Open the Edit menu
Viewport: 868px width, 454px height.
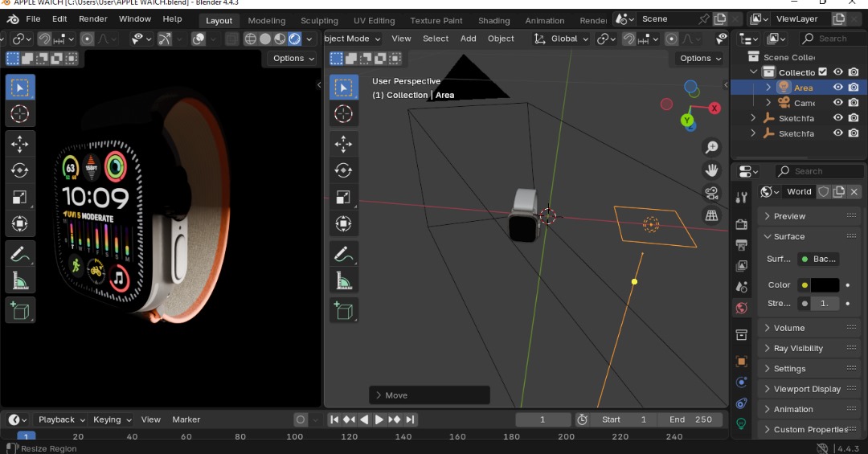[59, 18]
